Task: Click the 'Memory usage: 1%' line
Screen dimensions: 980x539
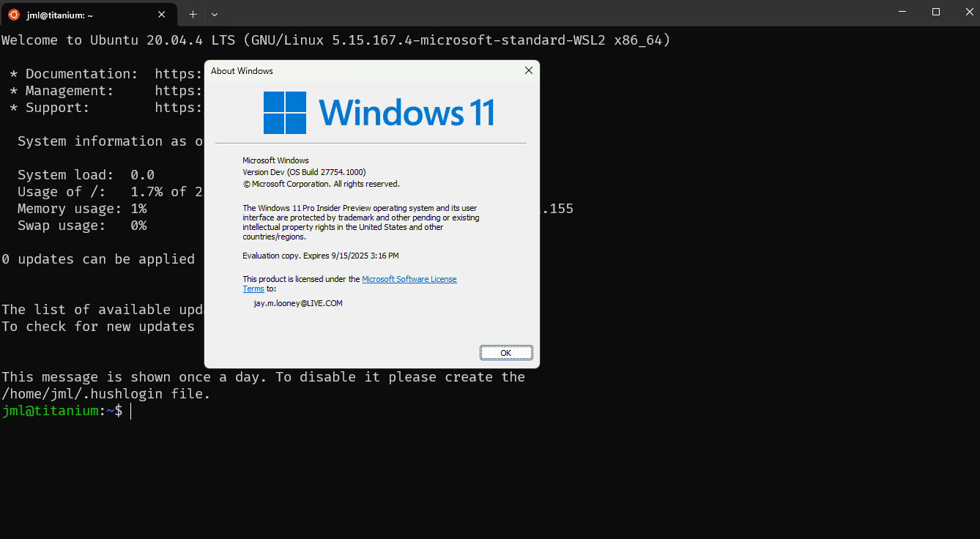Action: (82, 209)
